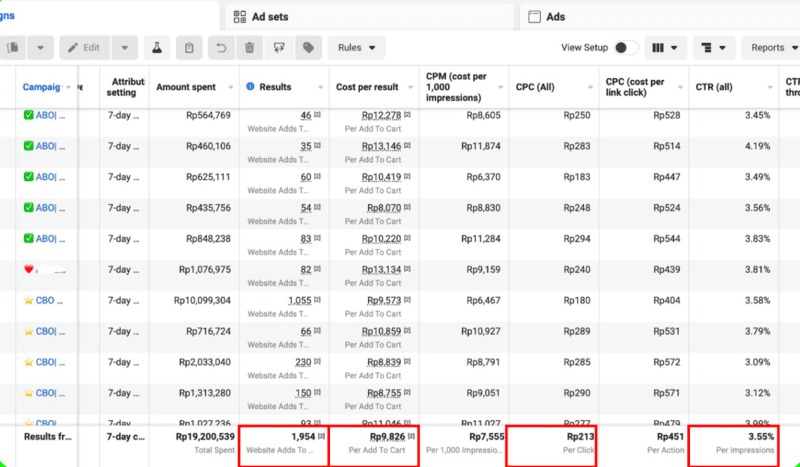The height and width of the screenshot is (467, 800).
Task: Click the tag label icon
Action: pyautogui.click(x=309, y=47)
